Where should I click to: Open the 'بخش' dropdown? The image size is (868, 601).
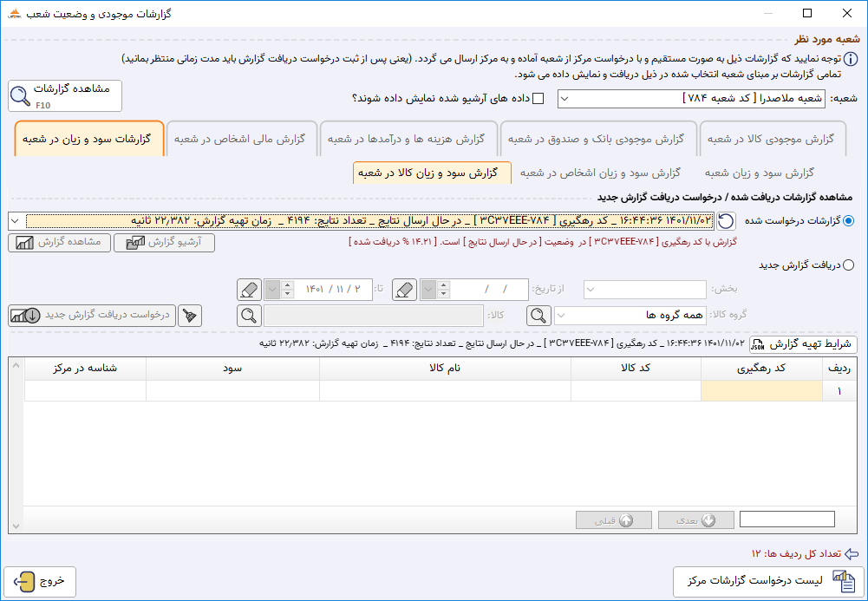pos(591,290)
